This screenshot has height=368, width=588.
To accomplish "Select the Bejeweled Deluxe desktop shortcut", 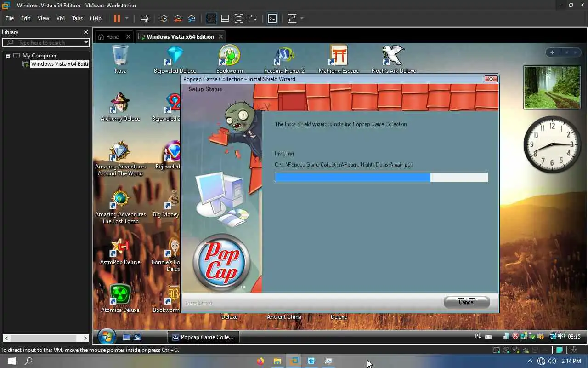I will pos(175,59).
